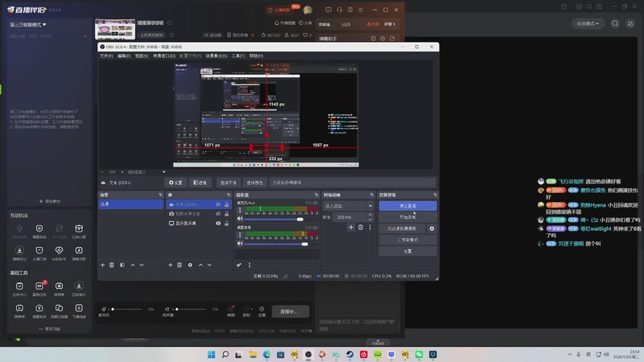The width and height of the screenshot is (644, 362).
Task: Open the gift box icon in 互动玩法 section
Action: click(x=79, y=228)
